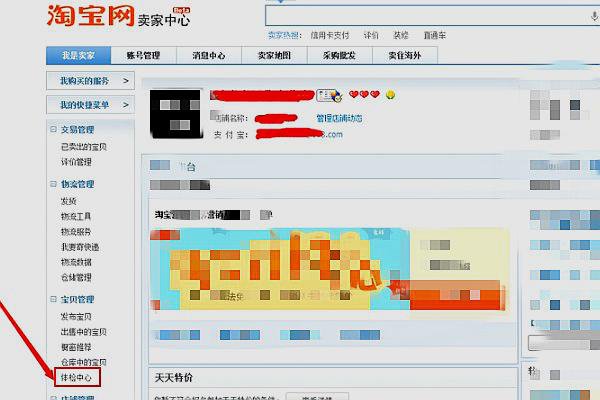Viewport: 600px width, 400px height.
Task: Click the pixelated promotional banner image
Action: [x=329, y=269]
